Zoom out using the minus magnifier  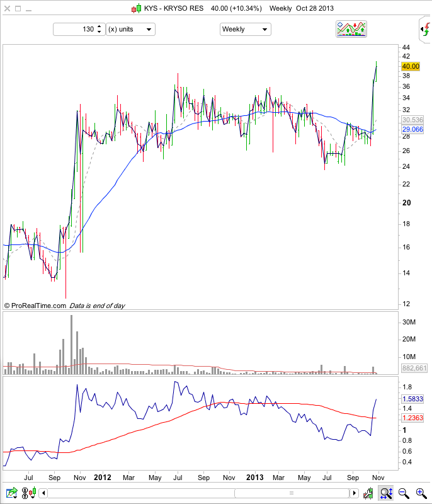click(x=404, y=493)
